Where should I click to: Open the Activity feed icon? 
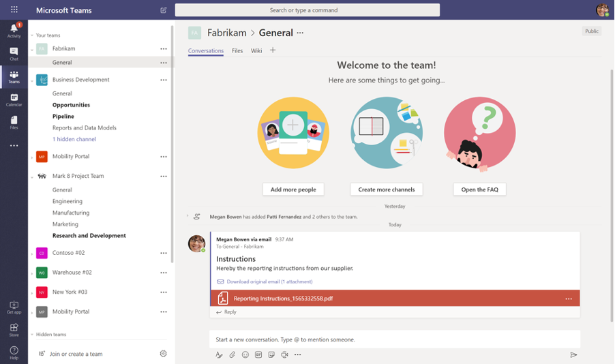coord(14,29)
